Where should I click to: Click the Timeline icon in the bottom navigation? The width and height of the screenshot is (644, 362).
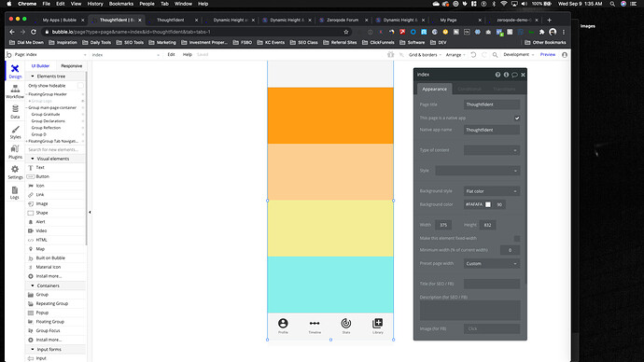click(x=315, y=324)
